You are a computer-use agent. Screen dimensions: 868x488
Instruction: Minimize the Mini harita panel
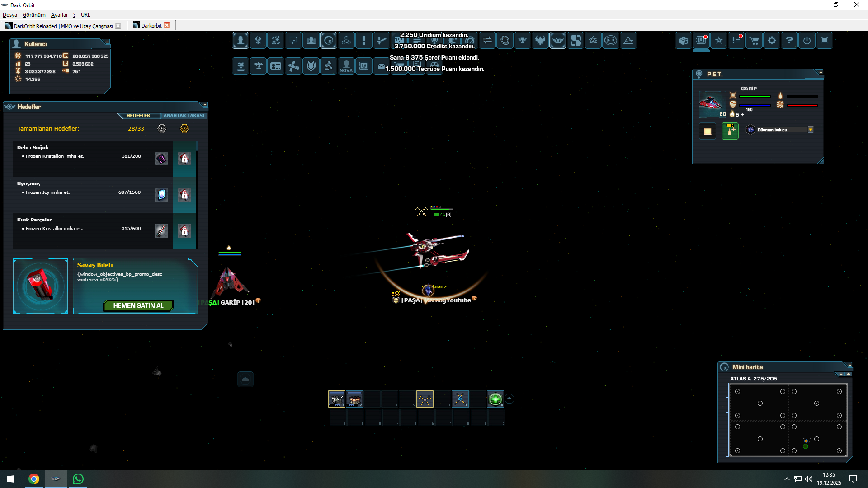(849, 365)
